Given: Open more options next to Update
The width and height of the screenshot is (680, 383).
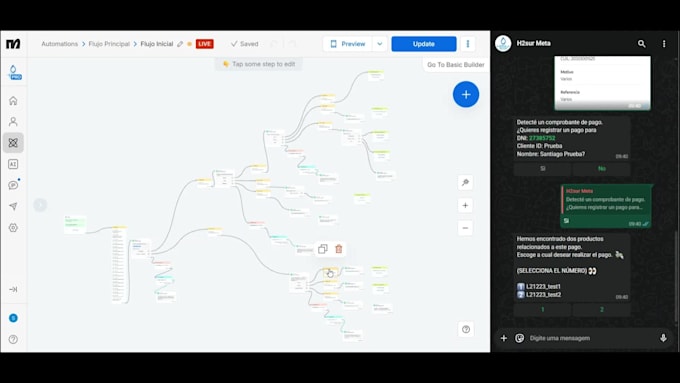Looking at the screenshot, I should [468, 44].
